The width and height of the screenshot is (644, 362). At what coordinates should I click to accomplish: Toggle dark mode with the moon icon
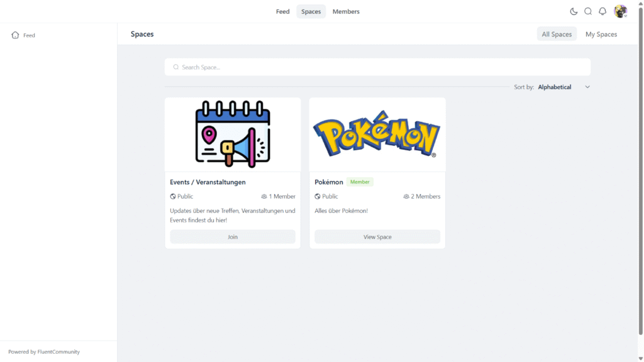[x=574, y=11]
